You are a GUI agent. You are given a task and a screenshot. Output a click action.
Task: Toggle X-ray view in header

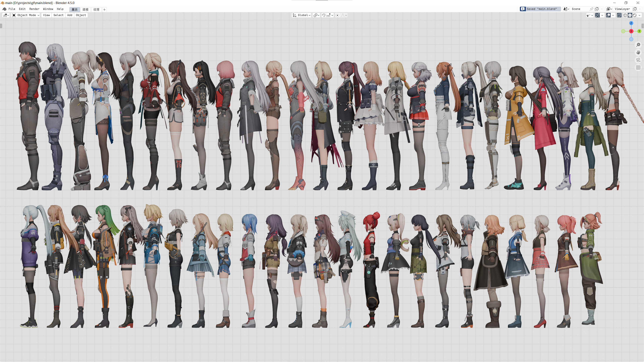click(619, 15)
